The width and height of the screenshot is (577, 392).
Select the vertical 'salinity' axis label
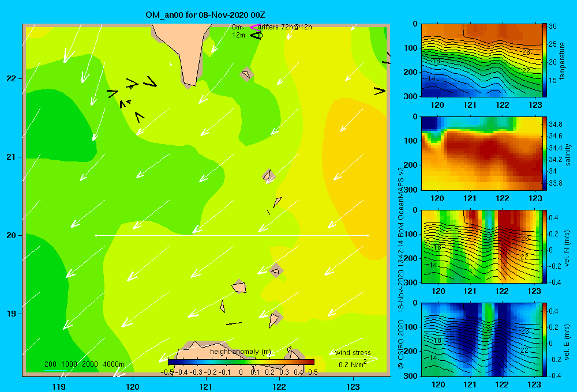click(x=568, y=154)
